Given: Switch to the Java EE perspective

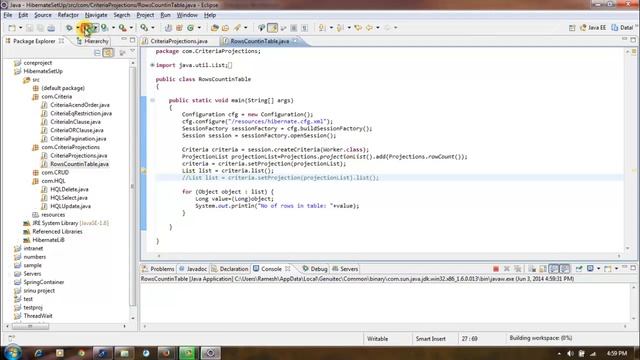Looking at the screenshot, I should pyautogui.click(x=593, y=28).
